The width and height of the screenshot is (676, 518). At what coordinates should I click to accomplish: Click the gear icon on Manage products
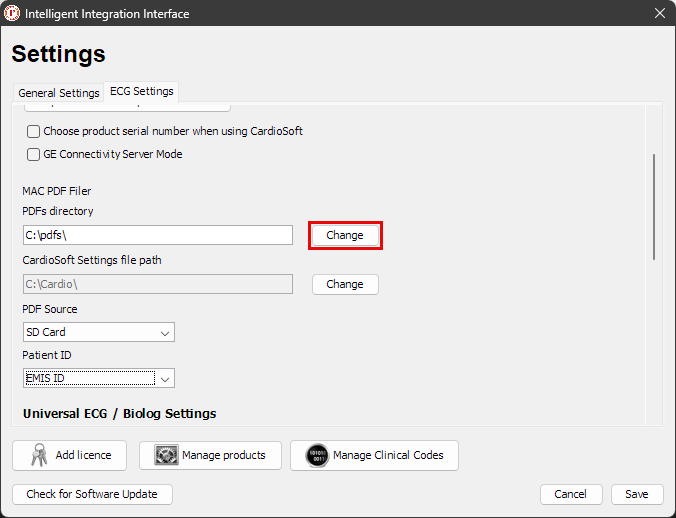[x=166, y=455]
